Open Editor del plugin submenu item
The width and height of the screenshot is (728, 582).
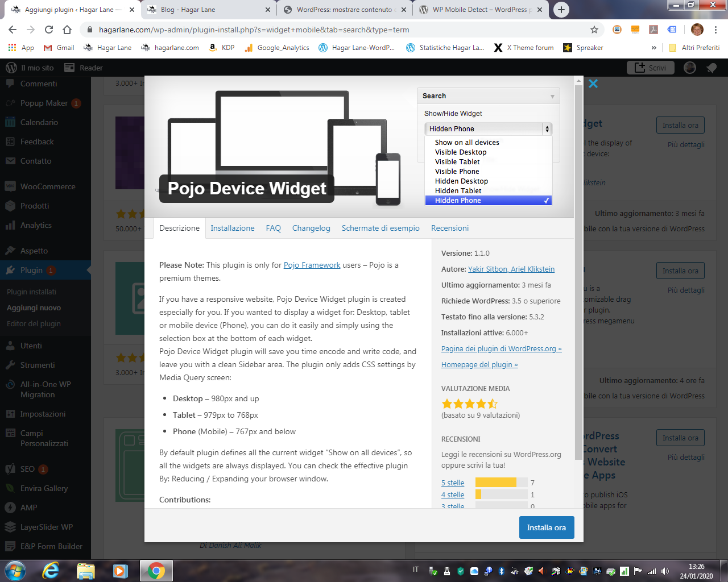coord(34,323)
